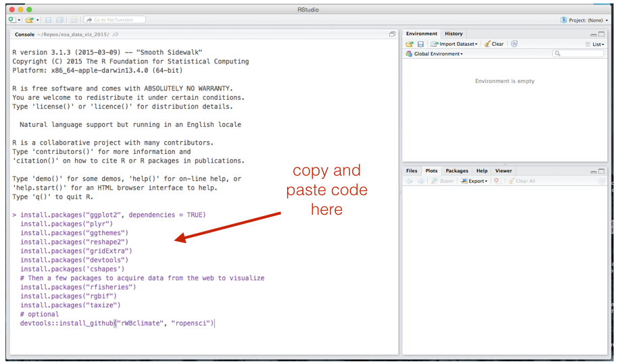Switch to the Environment tab
This screenshot has height=364, width=619.
coord(421,34)
